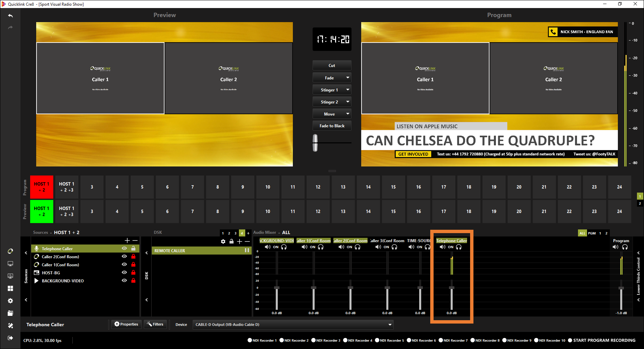
Task: Pause the REMOTE CALLER DSK item
Action: (x=247, y=250)
